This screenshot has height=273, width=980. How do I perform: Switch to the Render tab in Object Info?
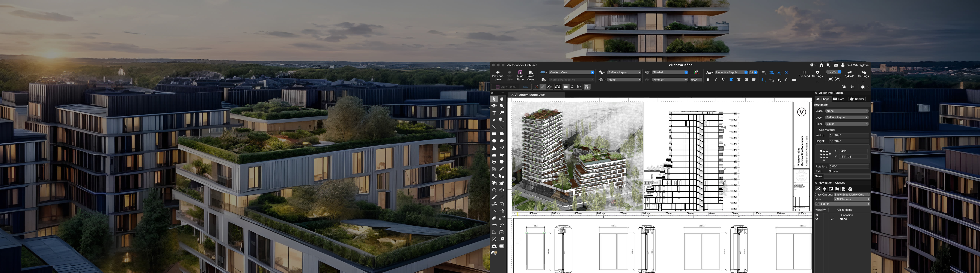859,99
